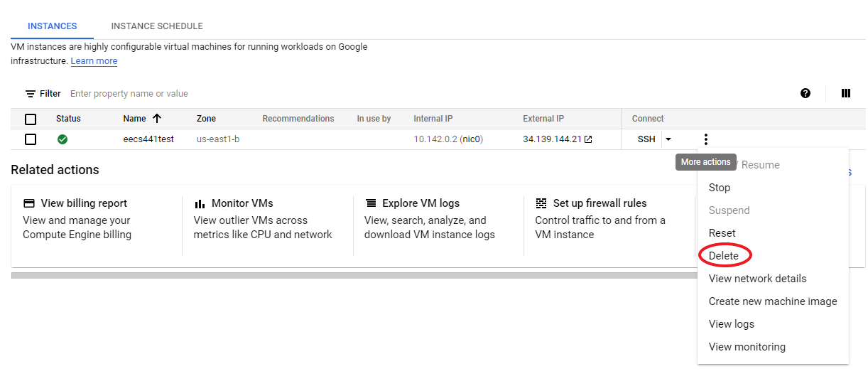Select all instances header checkbox

coord(31,119)
